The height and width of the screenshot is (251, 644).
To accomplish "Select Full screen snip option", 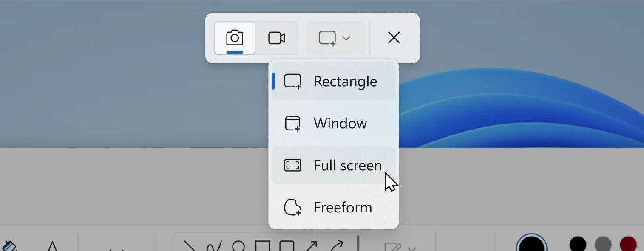I will pos(347,165).
